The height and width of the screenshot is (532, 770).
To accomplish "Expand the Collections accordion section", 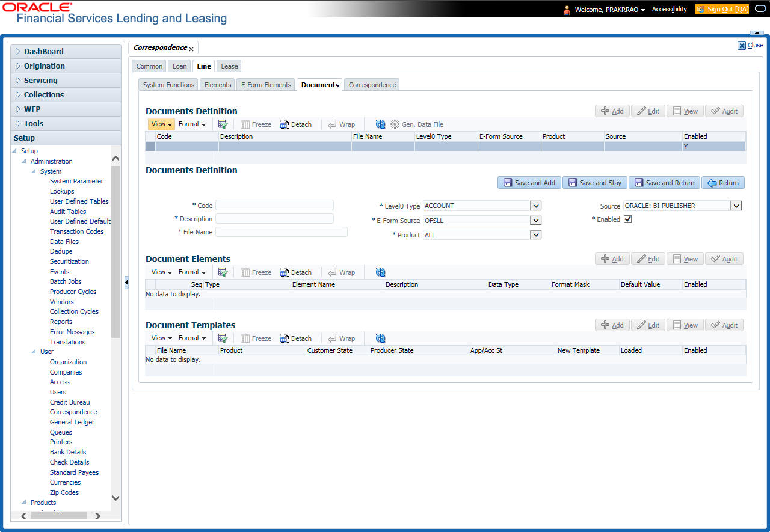I will [x=66, y=95].
